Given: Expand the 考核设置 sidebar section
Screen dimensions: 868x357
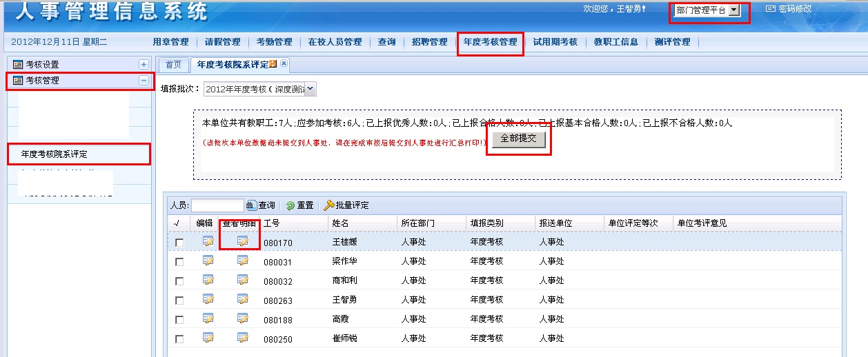Looking at the screenshot, I should pyautogui.click(x=144, y=64).
